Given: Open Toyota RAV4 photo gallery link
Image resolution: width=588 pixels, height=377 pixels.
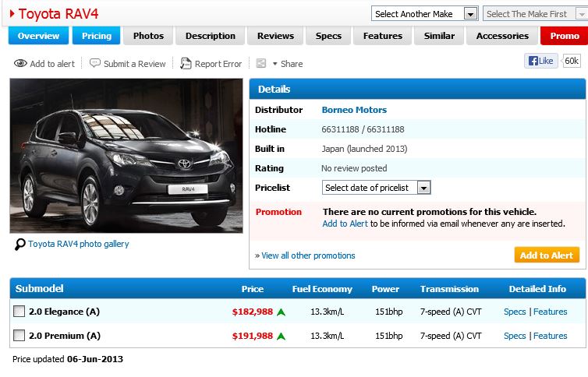Looking at the screenshot, I should click(79, 244).
